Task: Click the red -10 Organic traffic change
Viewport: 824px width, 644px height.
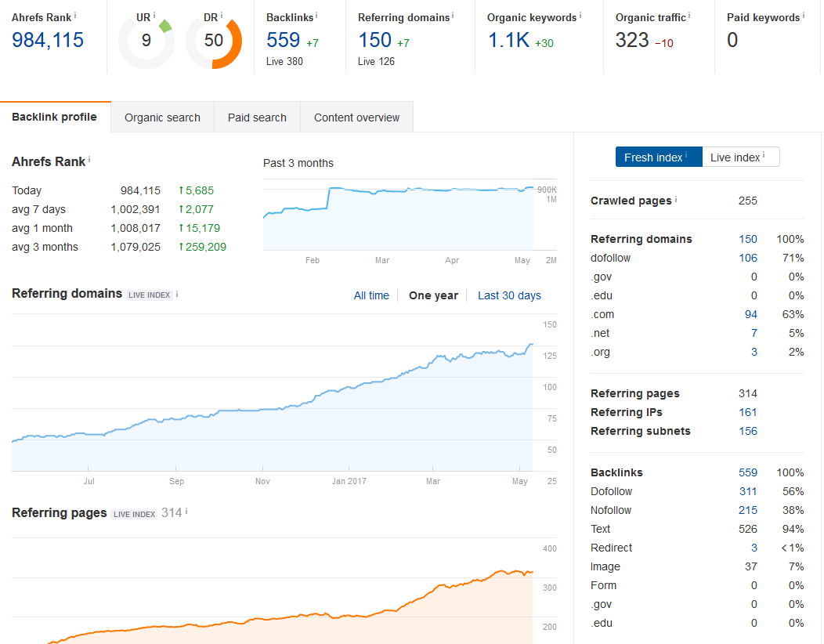Action: click(663, 43)
